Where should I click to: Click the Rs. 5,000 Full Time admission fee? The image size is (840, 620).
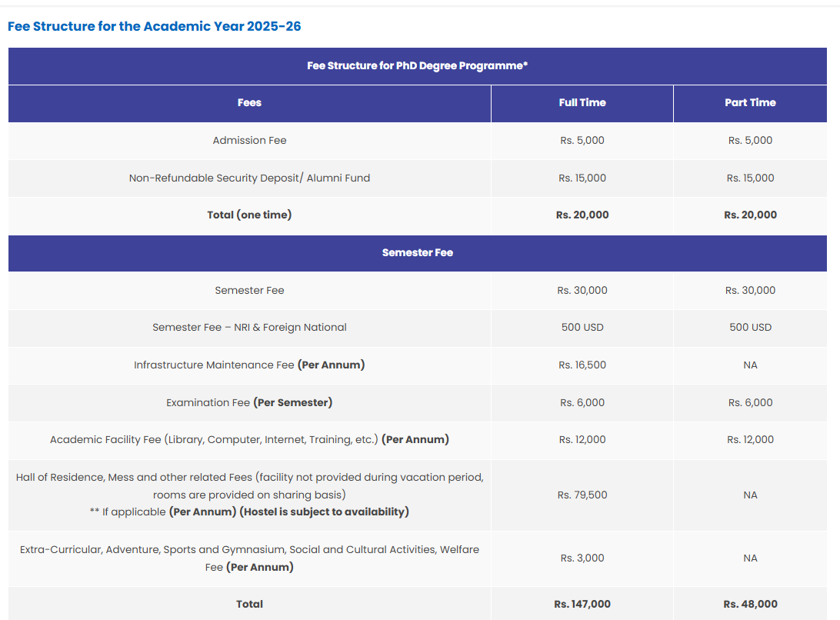[582, 140]
